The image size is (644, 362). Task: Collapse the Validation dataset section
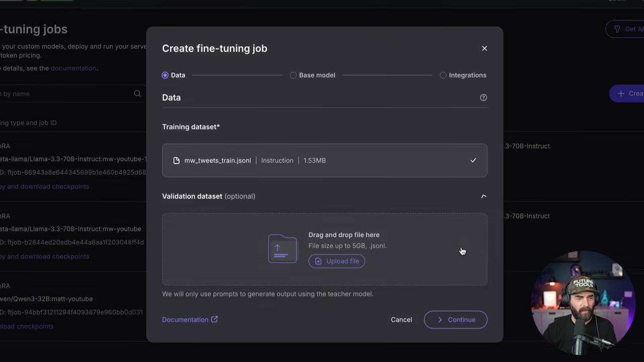pos(484,196)
